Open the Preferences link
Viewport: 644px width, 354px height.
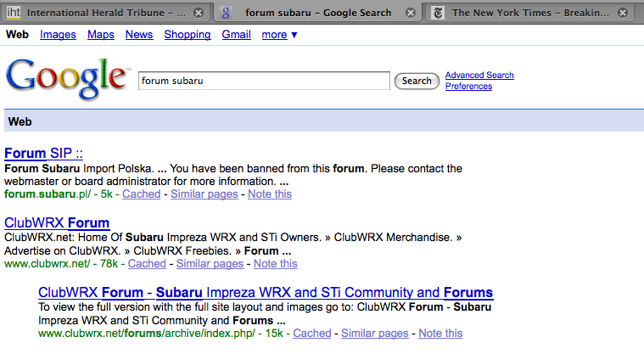(x=468, y=87)
